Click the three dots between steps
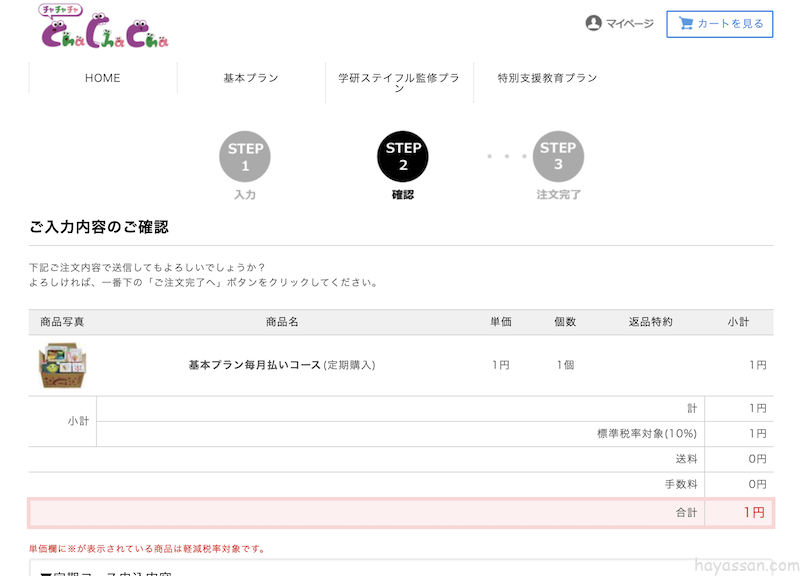800x576 pixels. 506,157
